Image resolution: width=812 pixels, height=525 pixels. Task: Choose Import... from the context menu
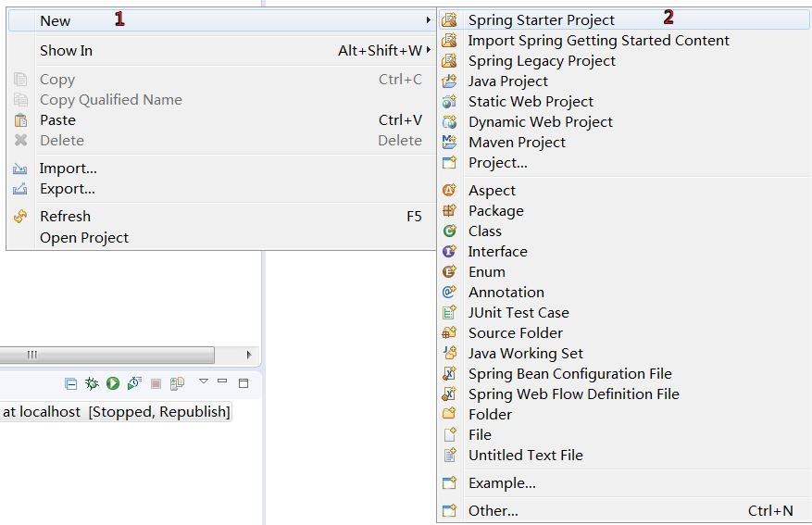222,169
